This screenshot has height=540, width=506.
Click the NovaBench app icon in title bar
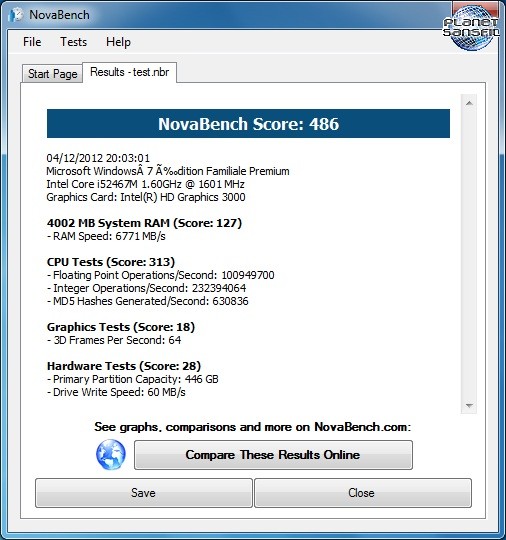coord(15,15)
